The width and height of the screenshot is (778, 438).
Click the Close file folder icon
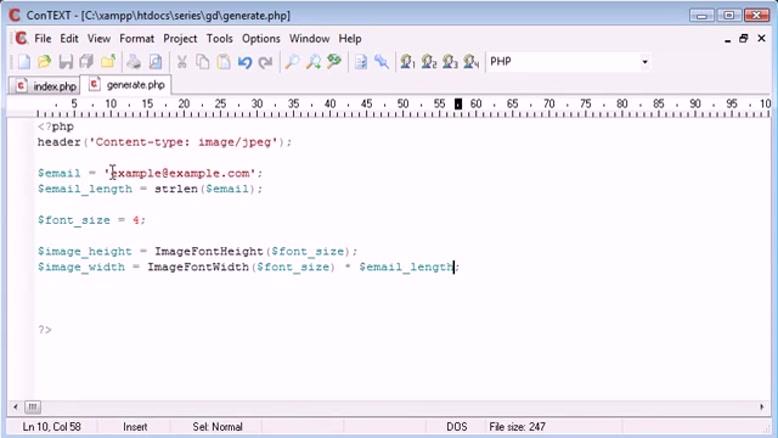(x=108, y=62)
